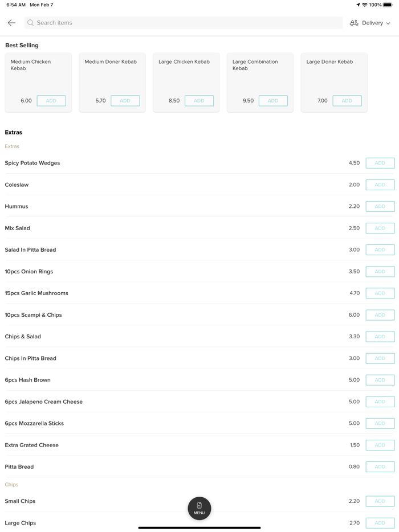Add Hummus to the order
399x532 pixels.
380,206
